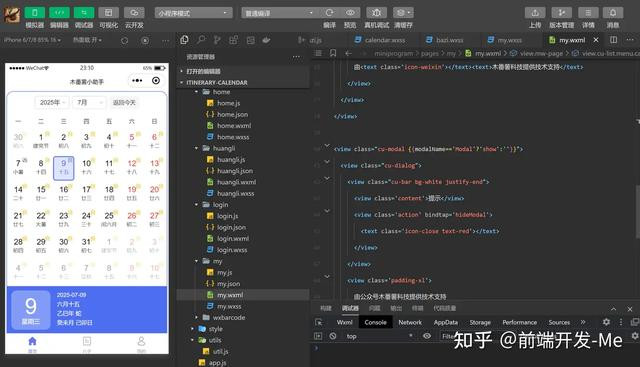Switch to the Network tab
This screenshot has height=367, width=640.
tap(410, 322)
